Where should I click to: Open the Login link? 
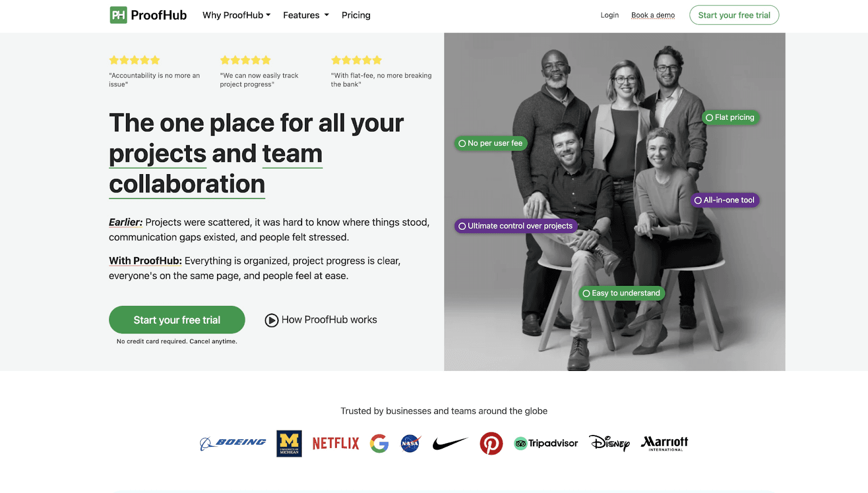tap(610, 15)
